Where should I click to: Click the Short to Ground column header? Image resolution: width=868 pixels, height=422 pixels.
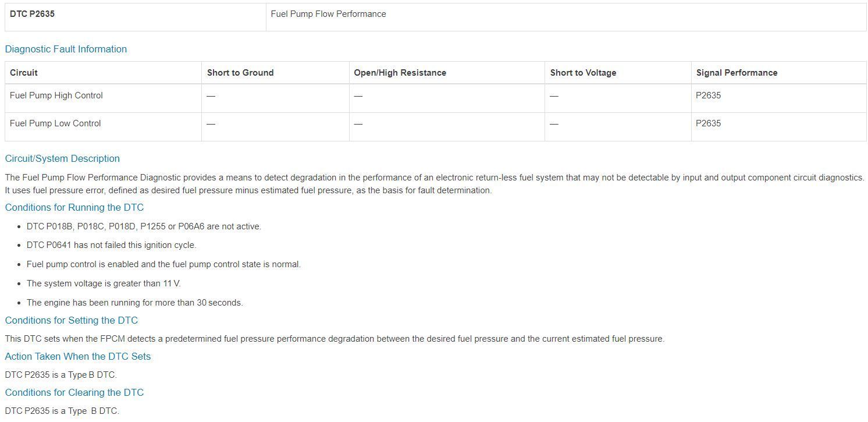pos(240,73)
